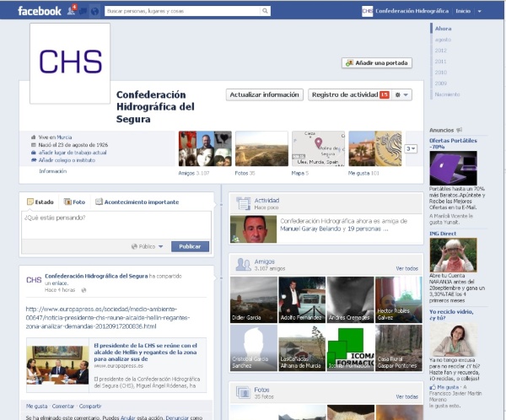Open the Público audience selector
Viewport: 506px width, 420px height.
147,246
